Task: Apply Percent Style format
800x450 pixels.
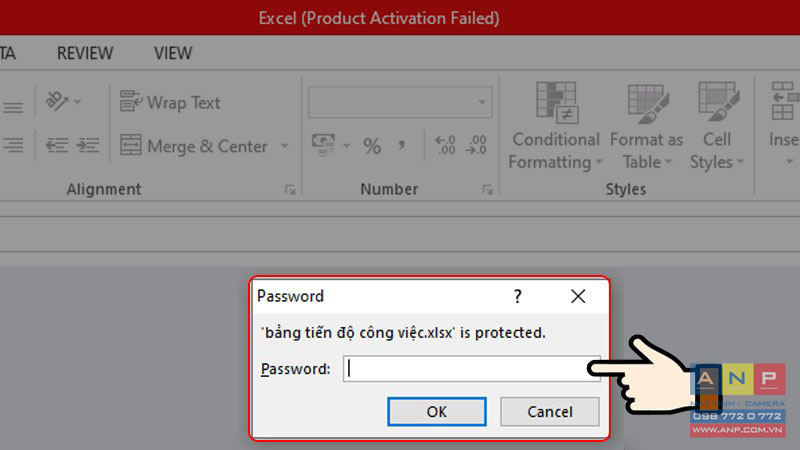Action: 372,146
